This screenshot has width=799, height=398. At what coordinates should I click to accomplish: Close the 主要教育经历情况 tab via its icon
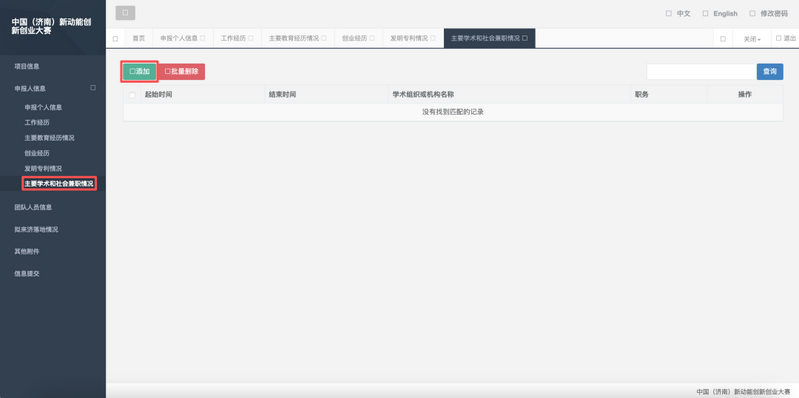click(324, 38)
